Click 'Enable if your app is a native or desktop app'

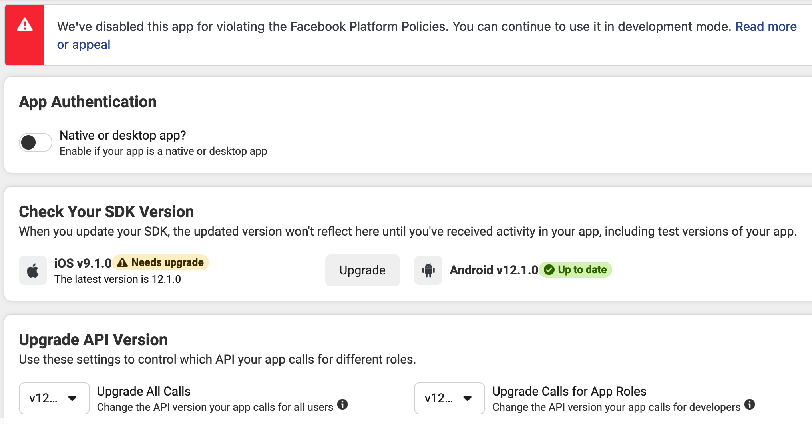(x=163, y=151)
